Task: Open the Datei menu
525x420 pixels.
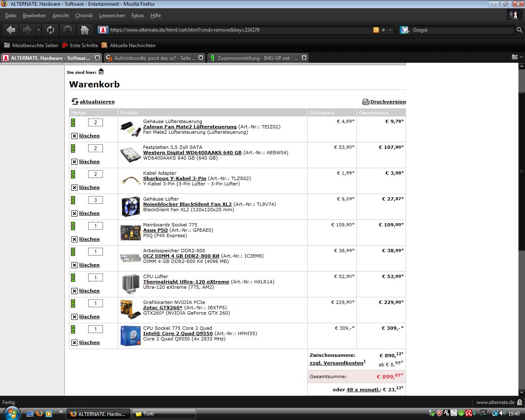Action: pyautogui.click(x=11, y=16)
